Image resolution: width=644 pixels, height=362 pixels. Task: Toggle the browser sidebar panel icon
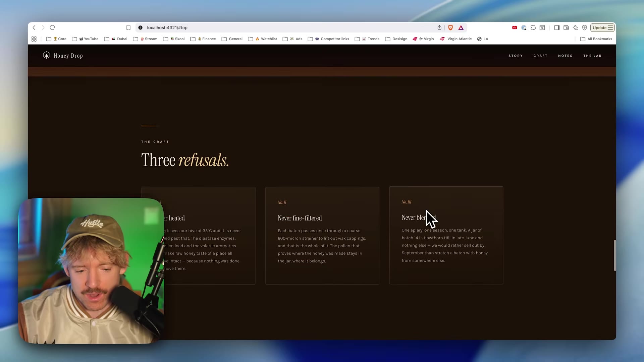tap(557, 27)
